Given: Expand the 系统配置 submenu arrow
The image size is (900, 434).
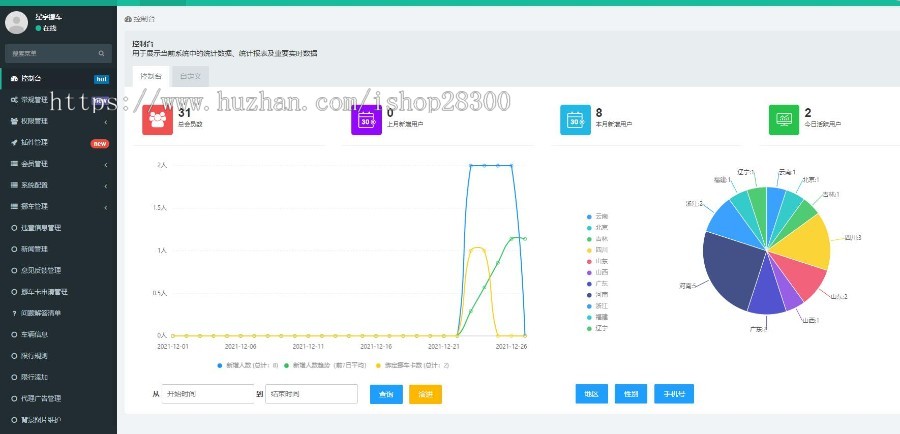Looking at the screenshot, I should point(106,186).
